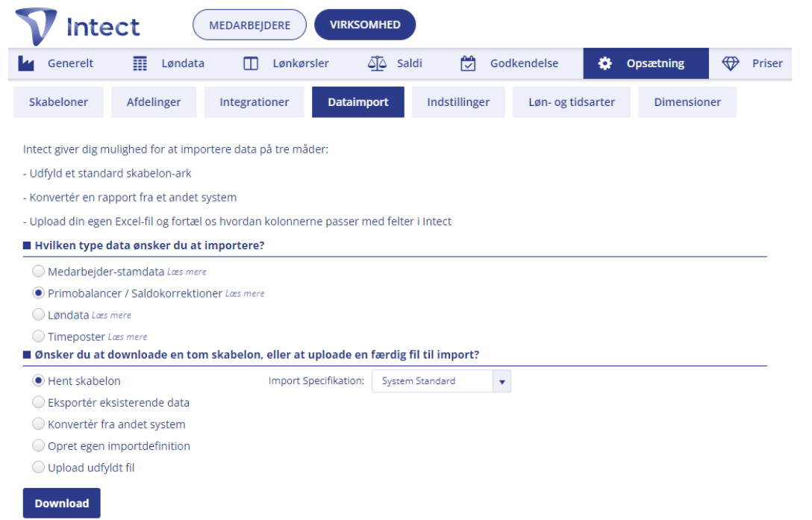Go to the Afdelinger tab
This screenshot has width=812, height=520.
tap(154, 102)
